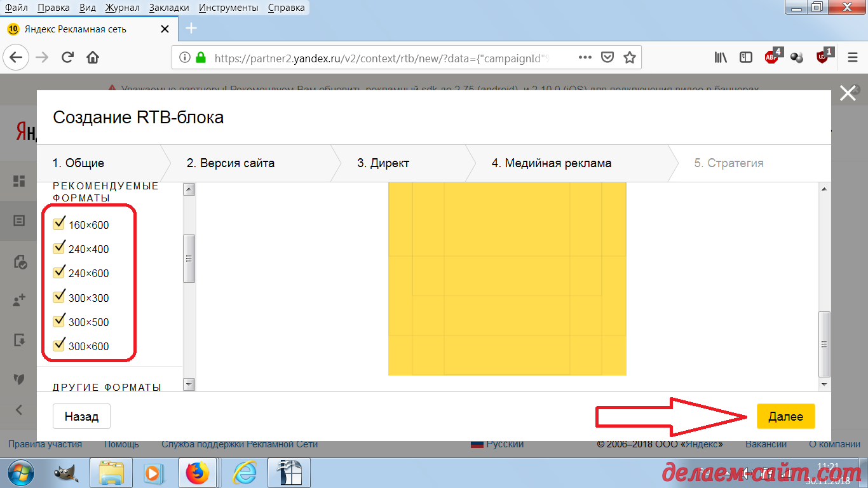Uncheck the 240×400 format
The height and width of the screenshot is (488, 868).
coord(60,248)
